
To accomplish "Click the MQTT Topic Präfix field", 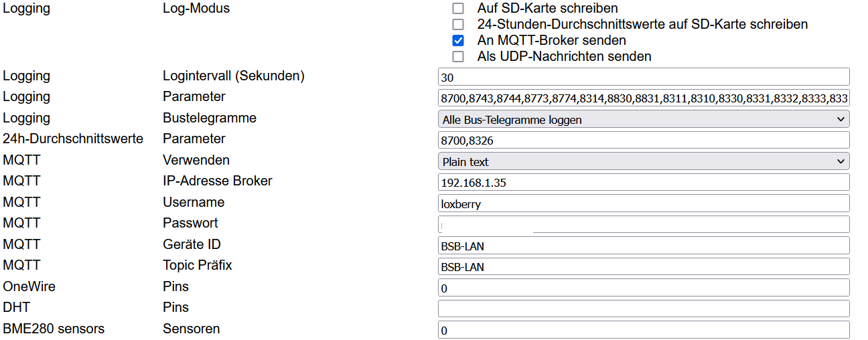I will pos(643,267).
